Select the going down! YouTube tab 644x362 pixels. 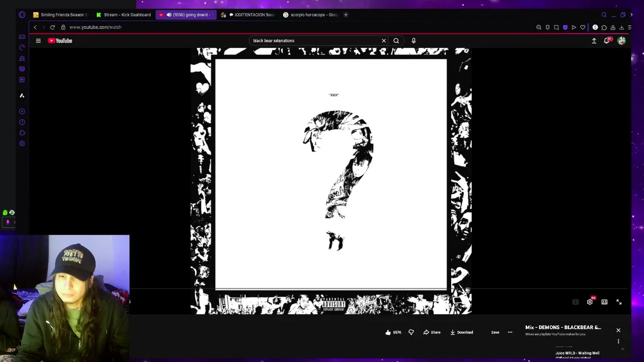pos(187,15)
